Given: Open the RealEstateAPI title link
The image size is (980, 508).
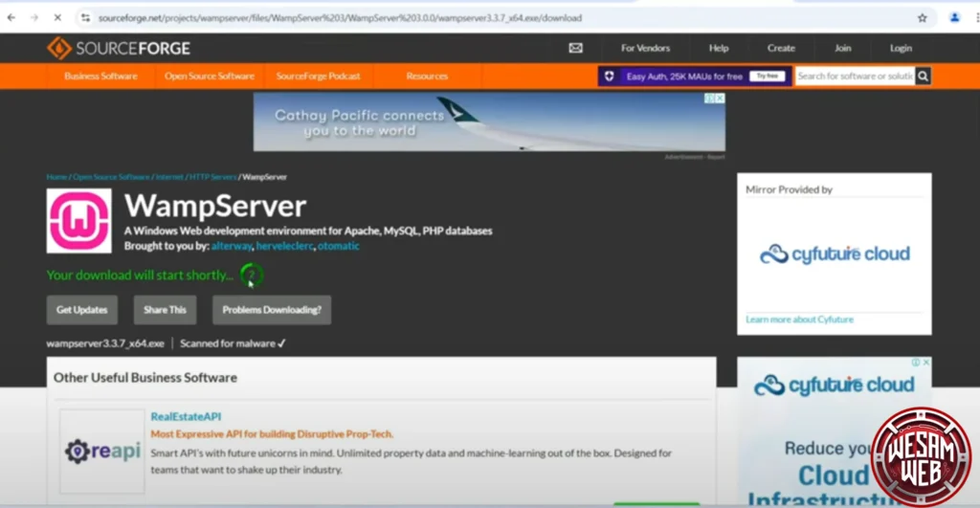Looking at the screenshot, I should [x=186, y=416].
